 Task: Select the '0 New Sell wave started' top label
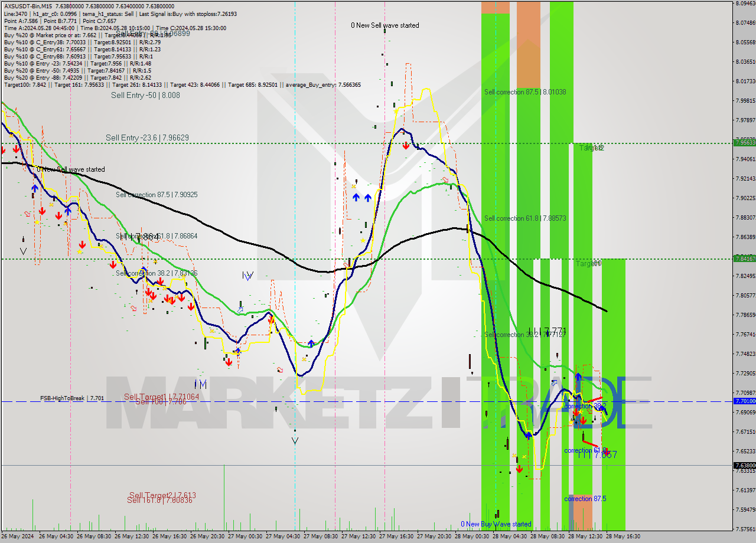pos(385,25)
